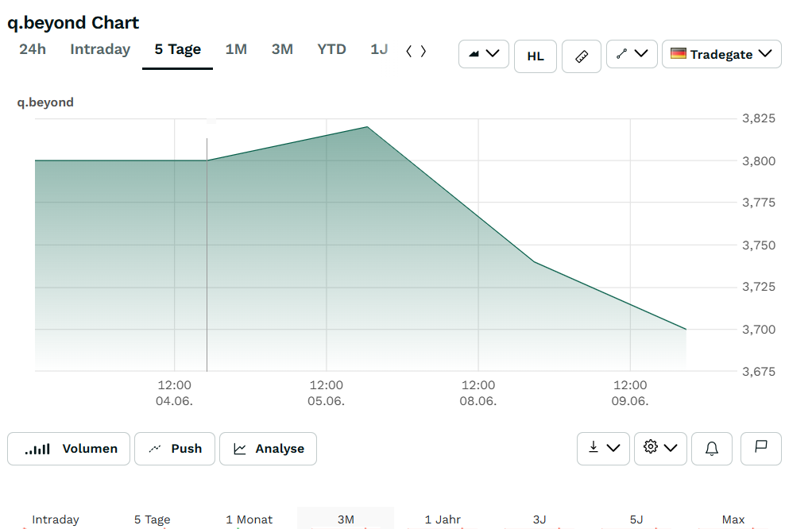The height and width of the screenshot is (529, 812).
Task: Open the download options dropdown
Action: [x=603, y=449]
